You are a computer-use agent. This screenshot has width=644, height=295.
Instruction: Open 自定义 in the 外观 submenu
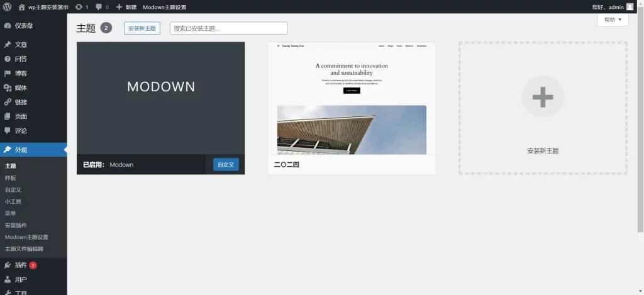point(13,190)
